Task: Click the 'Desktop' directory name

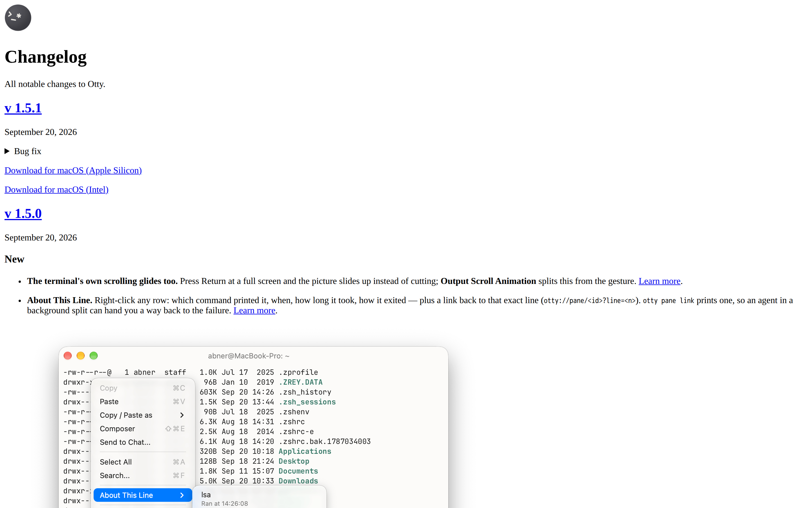Action: pyautogui.click(x=294, y=461)
